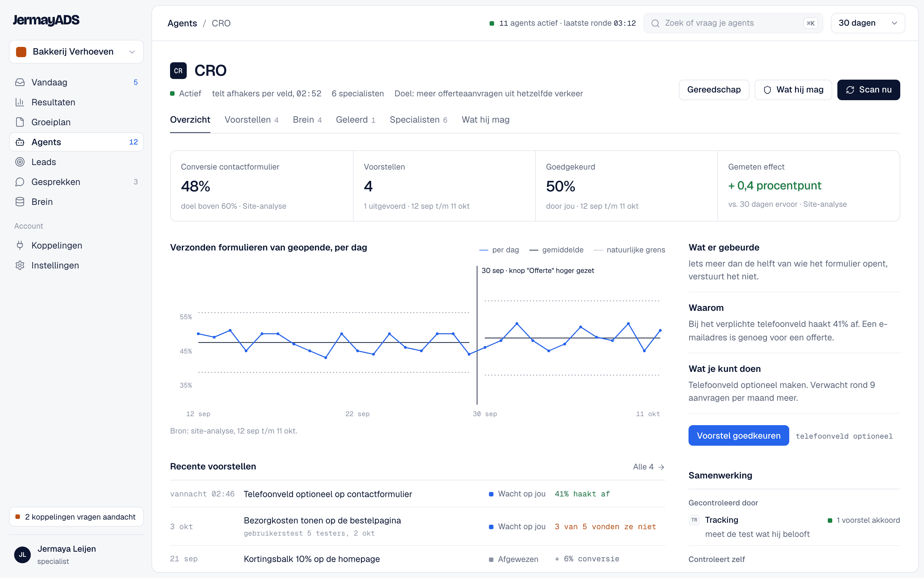Click the Conversie contactformulier 48% card
Image resolution: width=924 pixels, height=578 pixels.
261,186
